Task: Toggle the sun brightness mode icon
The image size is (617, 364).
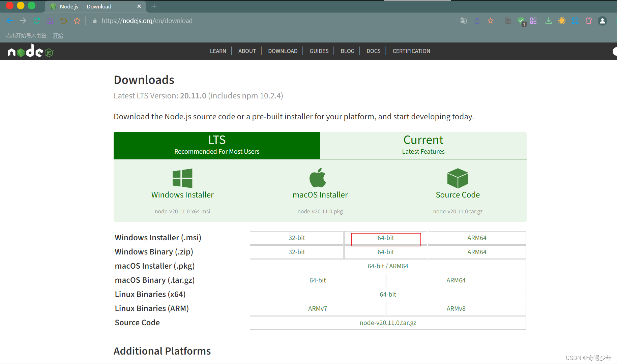Action: pyautogui.click(x=562, y=21)
